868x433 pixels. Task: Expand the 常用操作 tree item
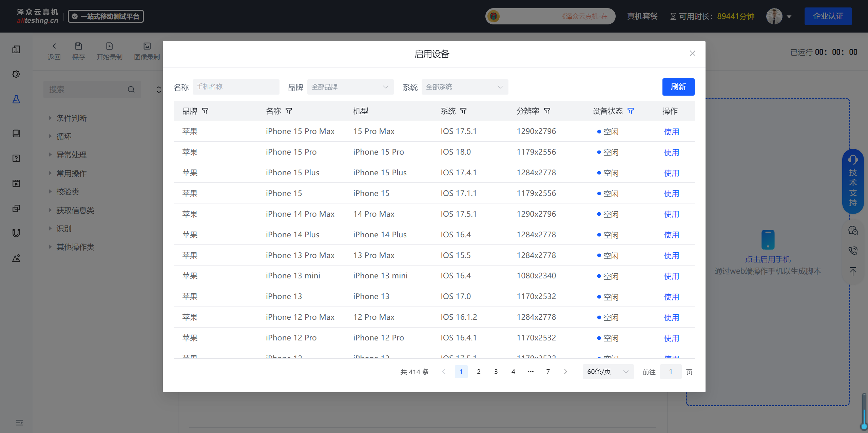pyautogui.click(x=50, y=173)
